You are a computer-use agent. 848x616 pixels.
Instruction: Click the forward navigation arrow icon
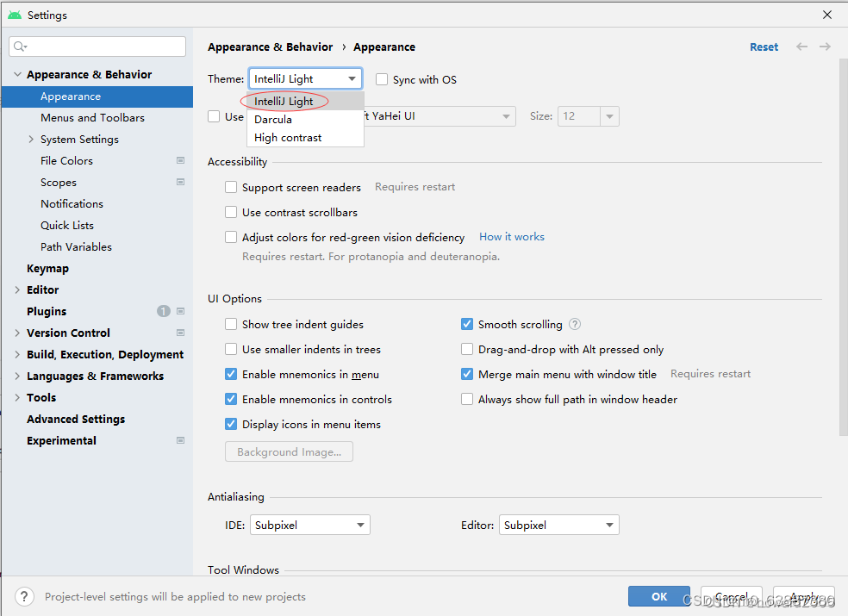point(825,47)
